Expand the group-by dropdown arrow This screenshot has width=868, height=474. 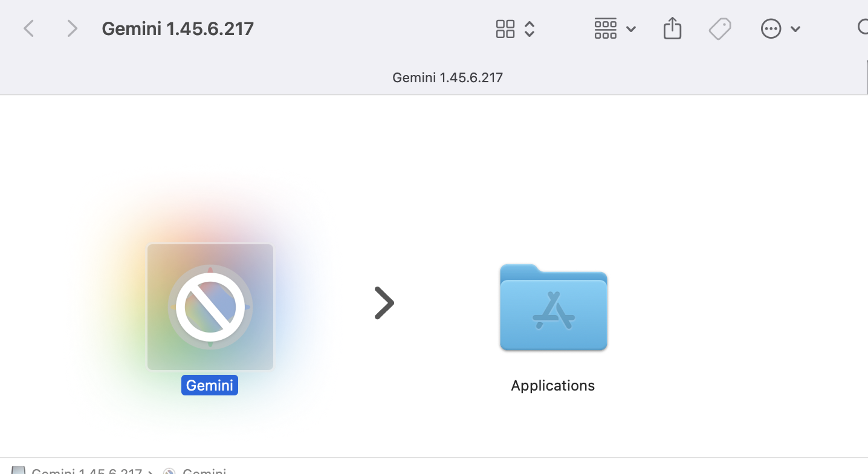pyautogui.click(x=631, y=29)
